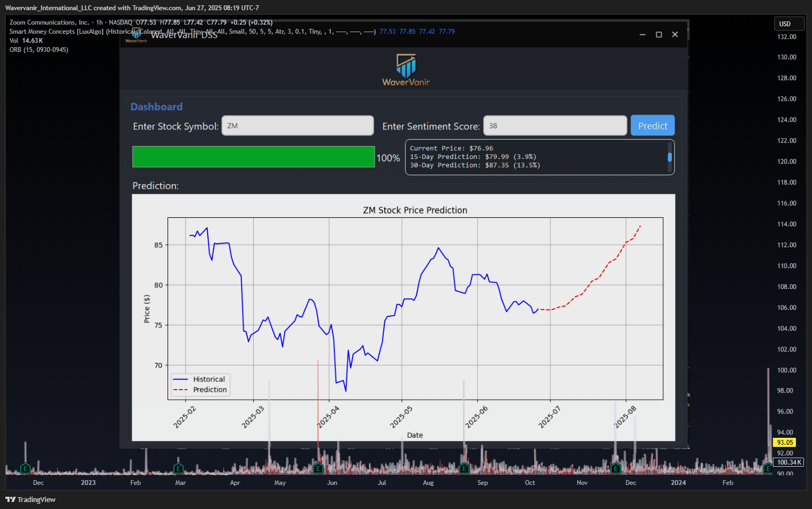Image resolution: width=812 pixels, height=509 pixels.
Task: Click the 'Enter Stock Symbol:' label
Action: (x=176, y=126)
